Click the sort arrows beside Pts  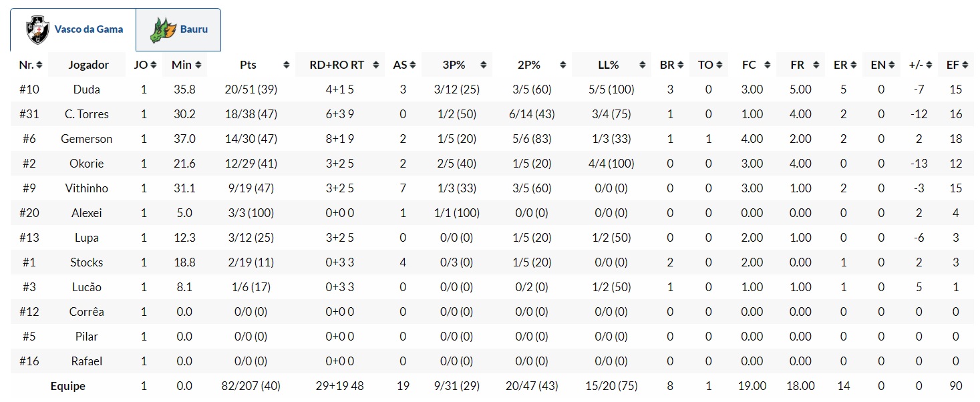tap(286, 65)
